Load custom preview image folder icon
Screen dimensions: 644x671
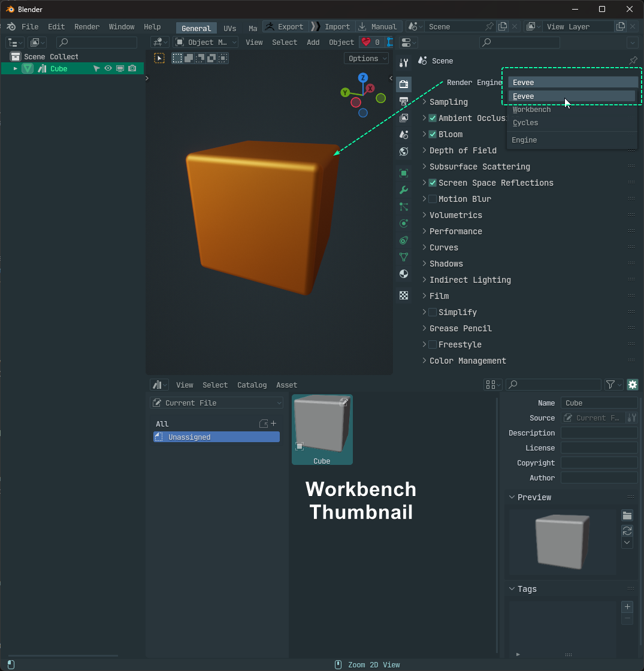coord(627,516)
